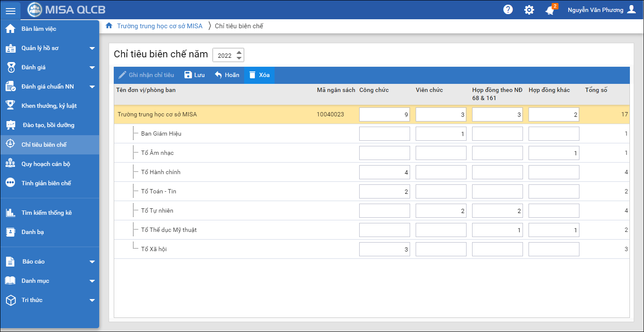The height and width of the screenshot is (332, 644).
Task: Open Tìm kiếm thống kê page
Action: [47, 213]
